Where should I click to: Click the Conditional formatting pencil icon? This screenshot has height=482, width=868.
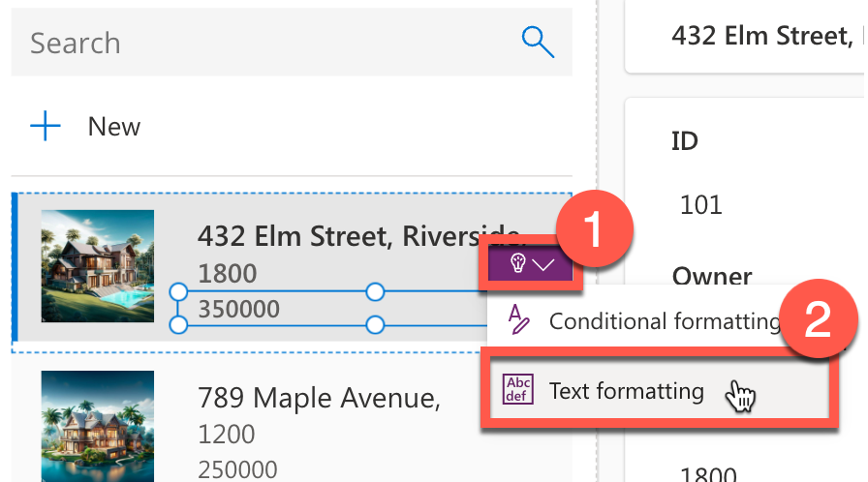pos(518,319)
